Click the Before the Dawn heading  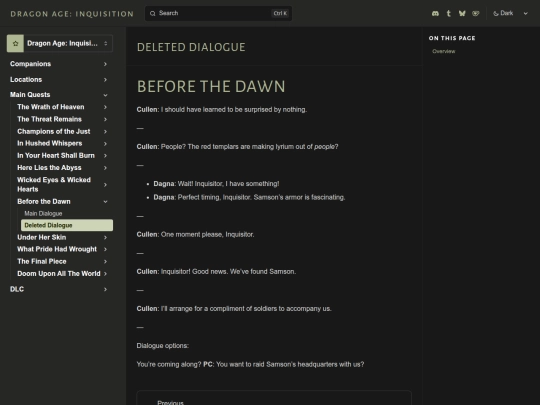point(211,86)
